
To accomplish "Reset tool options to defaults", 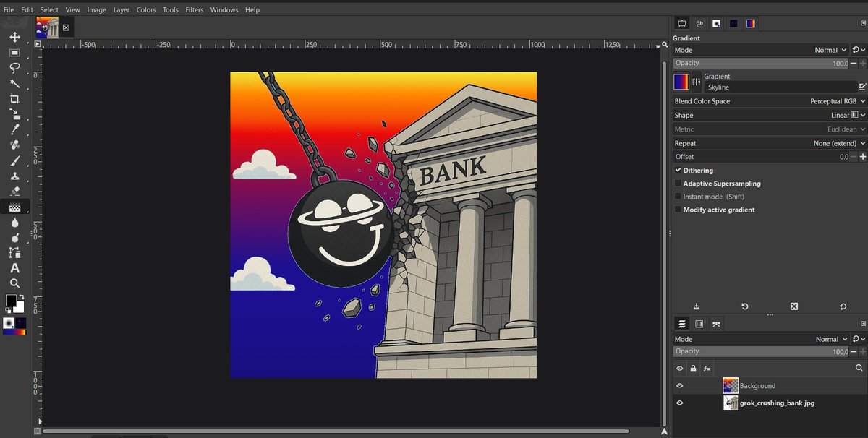I will pos(843,306).
